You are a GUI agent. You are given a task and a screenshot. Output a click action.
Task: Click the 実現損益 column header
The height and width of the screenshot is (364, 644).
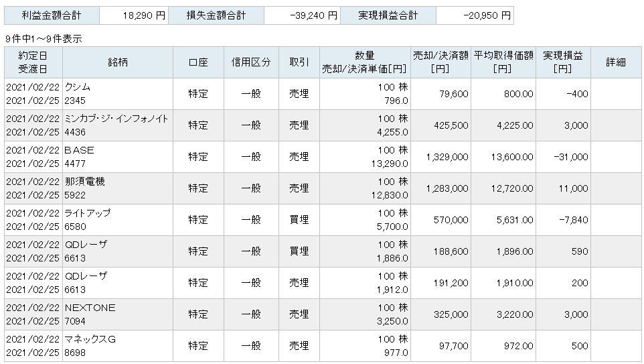[x=563, y=62]
